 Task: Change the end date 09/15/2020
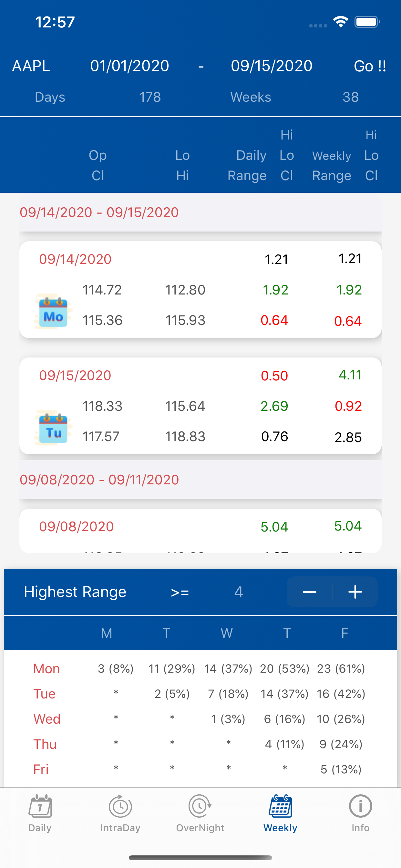tap(272, 66)
